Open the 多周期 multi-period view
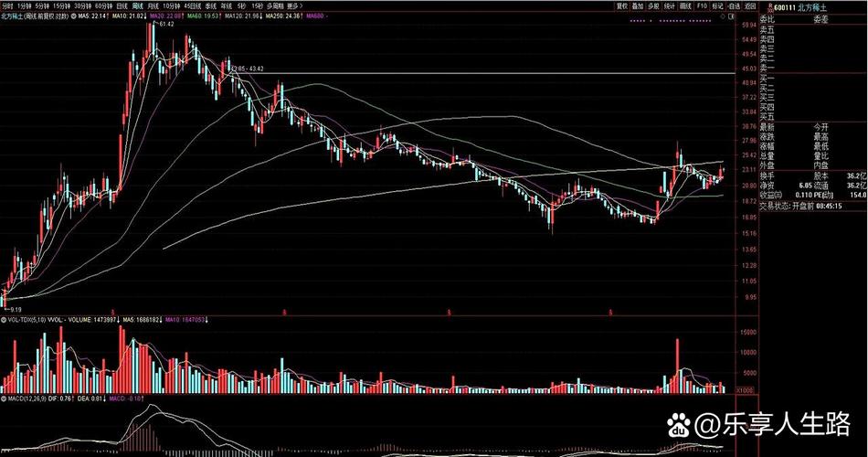Image resolution: width=868 pixels, height=457 pixels. pos(272,5)
